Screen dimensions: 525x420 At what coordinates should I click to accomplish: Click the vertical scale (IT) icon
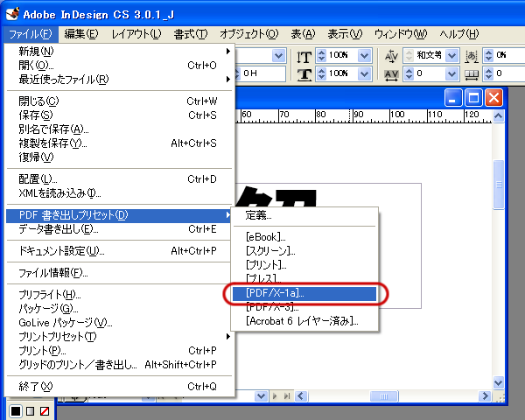[304, 57]
